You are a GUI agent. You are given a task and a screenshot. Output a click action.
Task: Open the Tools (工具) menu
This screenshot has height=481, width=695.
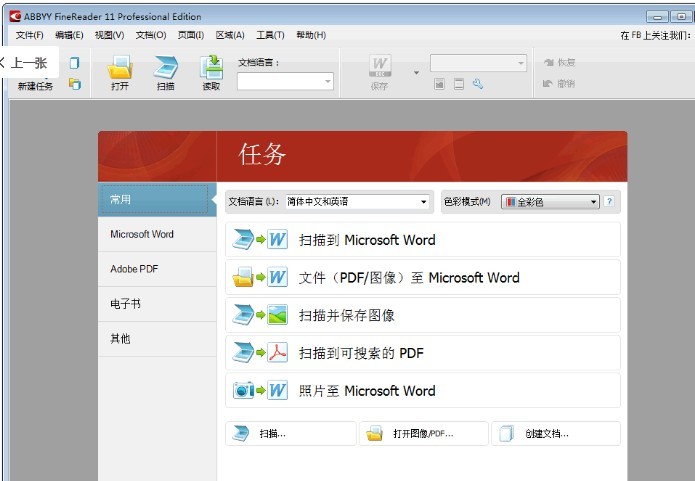click(x=270, y=35)
